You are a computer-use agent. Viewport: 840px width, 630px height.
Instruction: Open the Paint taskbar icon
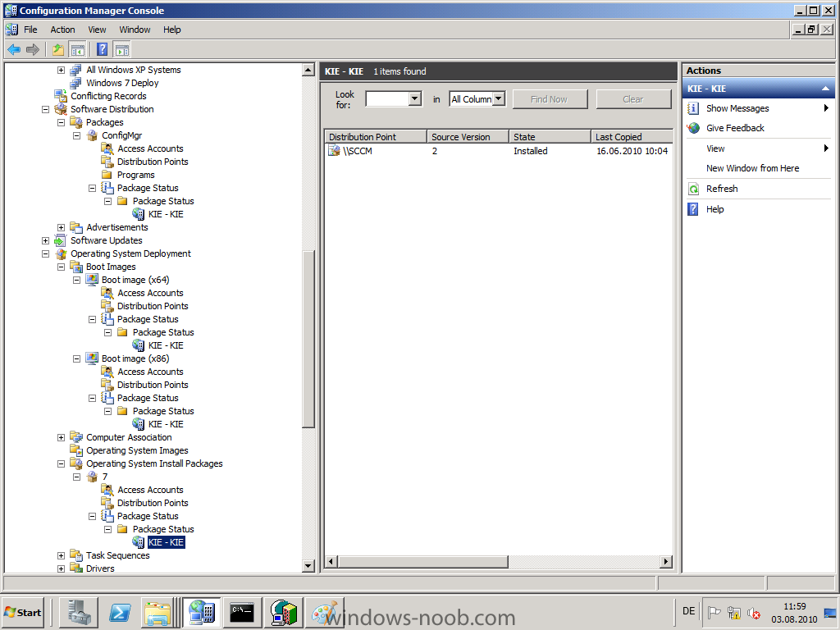coord(325,612)
